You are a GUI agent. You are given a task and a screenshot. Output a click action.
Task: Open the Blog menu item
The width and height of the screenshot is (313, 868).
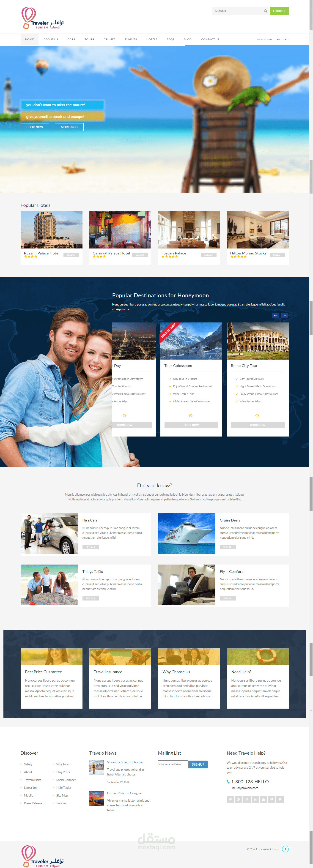click(x=187, y=39)
